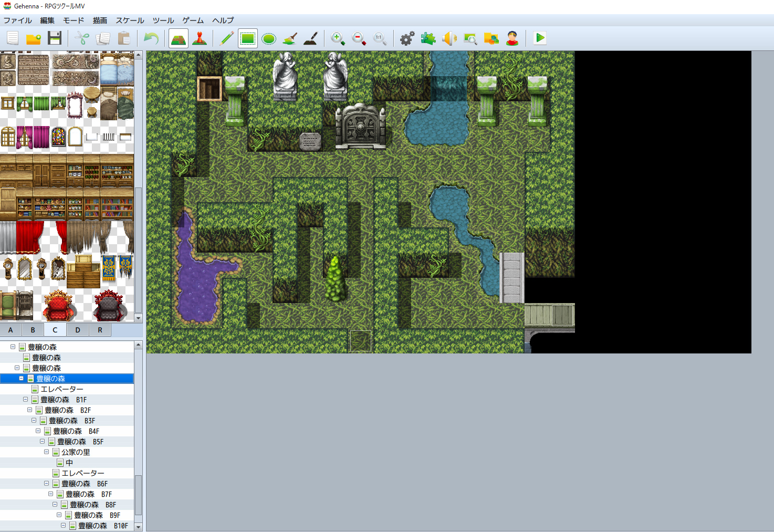Select the Flood Fill bucket tool
This screenshot has width=774, height=532.
(290, 38)
